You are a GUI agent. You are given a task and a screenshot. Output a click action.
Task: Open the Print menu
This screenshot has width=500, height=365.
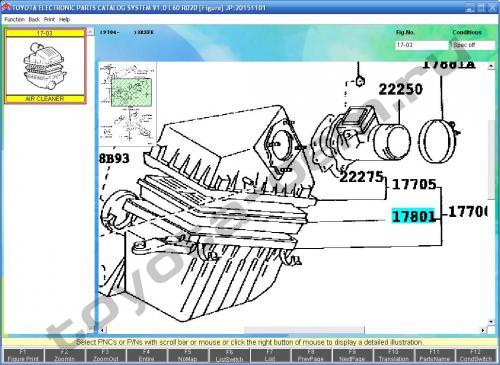point(49,20)
